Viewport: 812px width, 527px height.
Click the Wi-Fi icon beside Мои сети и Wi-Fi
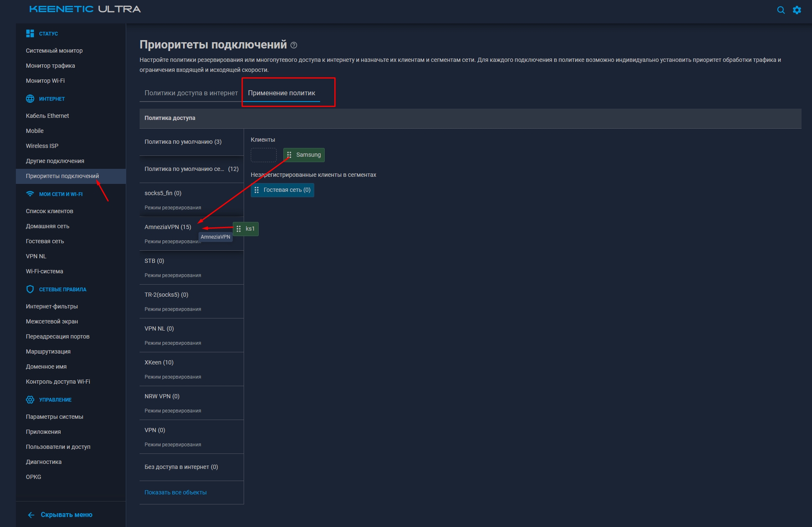[30, 193]
